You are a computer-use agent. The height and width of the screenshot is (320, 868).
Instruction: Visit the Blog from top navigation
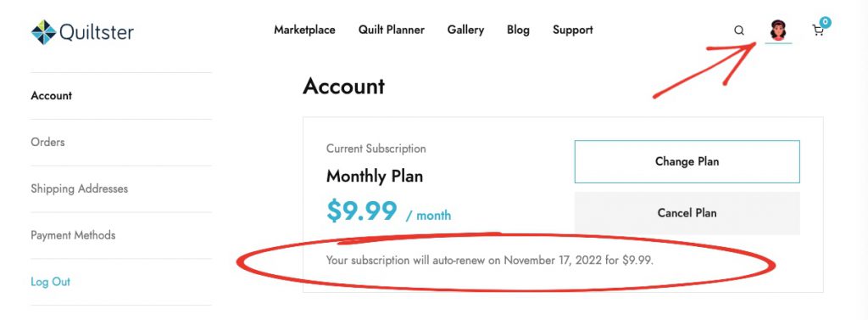(x=518, y=30)
